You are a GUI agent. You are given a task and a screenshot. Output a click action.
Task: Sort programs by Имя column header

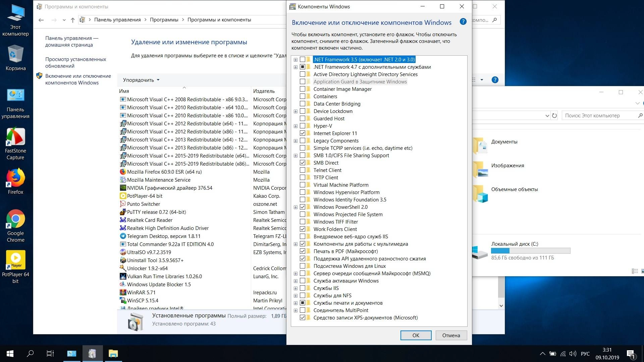click(x=184, y=91)
